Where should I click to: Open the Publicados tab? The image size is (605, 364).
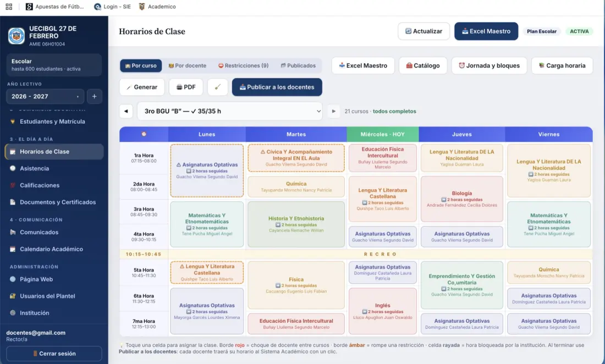click(298, 65)
